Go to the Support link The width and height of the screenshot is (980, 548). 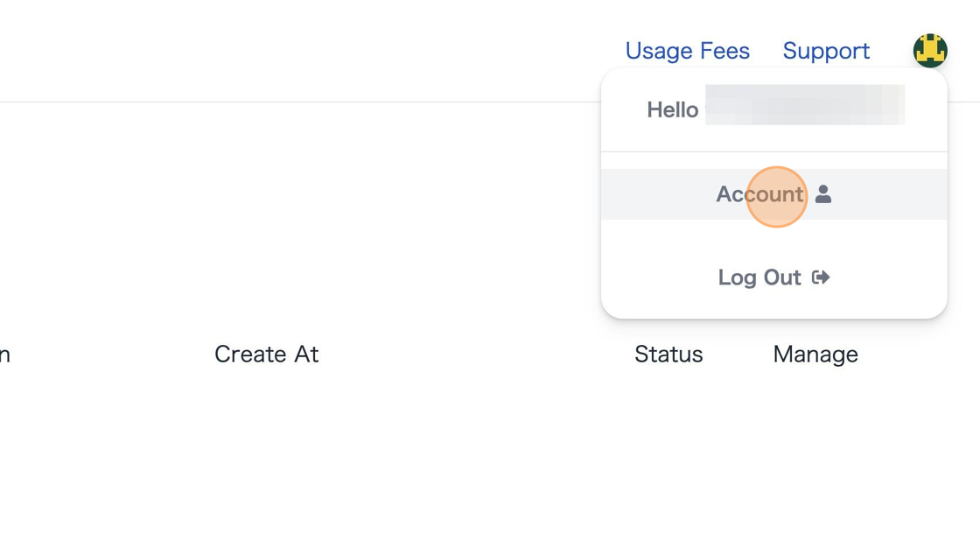(826, 51)
